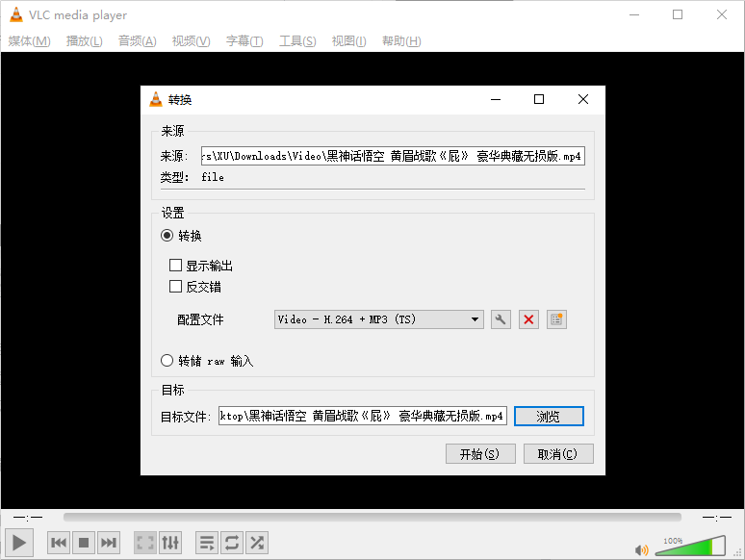745x560 pixels.
Task: Toggle the playlist view icon
Action: [x=207, y=543]
